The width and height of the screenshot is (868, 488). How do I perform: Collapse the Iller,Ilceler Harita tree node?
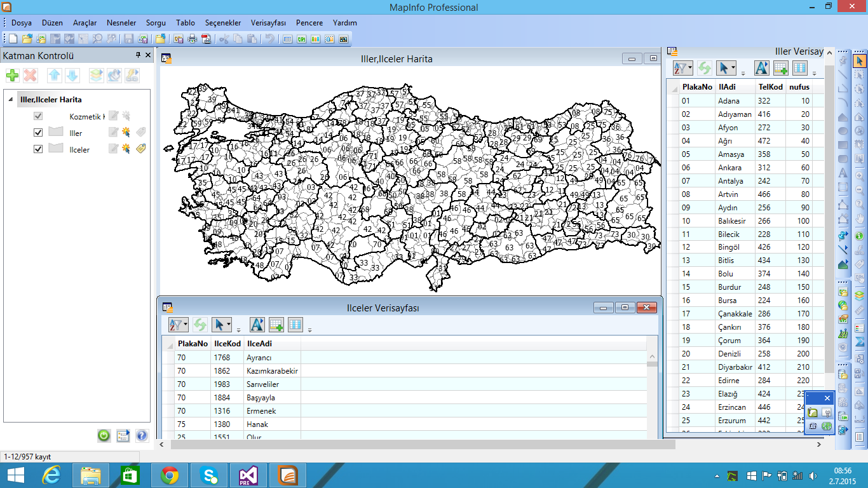coord(11,100)
